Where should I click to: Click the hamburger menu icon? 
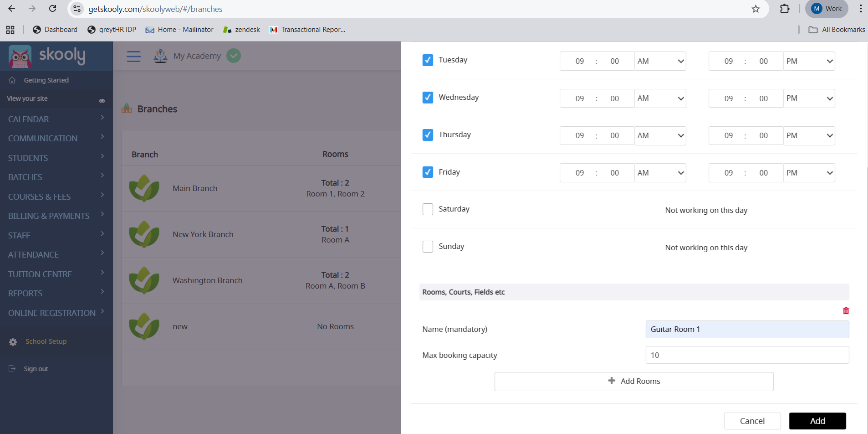[133, 56]
